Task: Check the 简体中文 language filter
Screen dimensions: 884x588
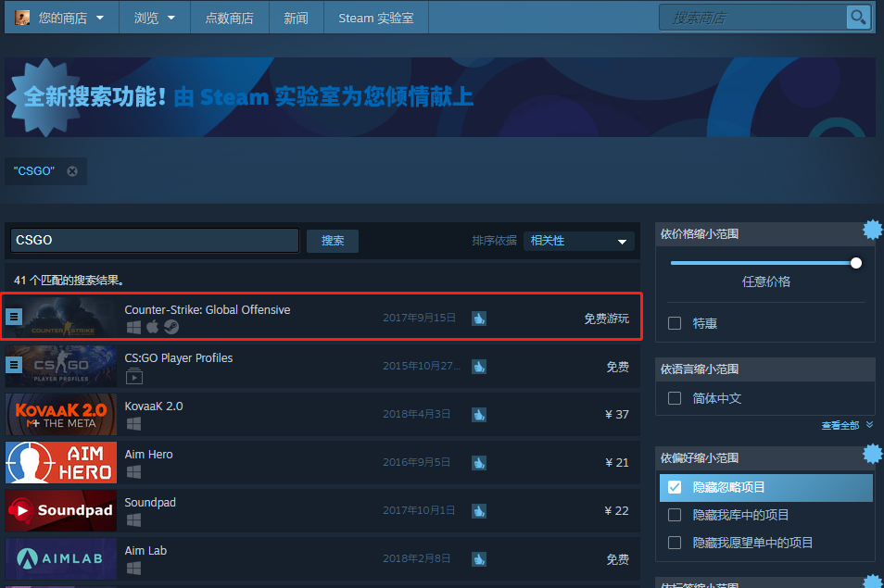Action: (675, 398)
